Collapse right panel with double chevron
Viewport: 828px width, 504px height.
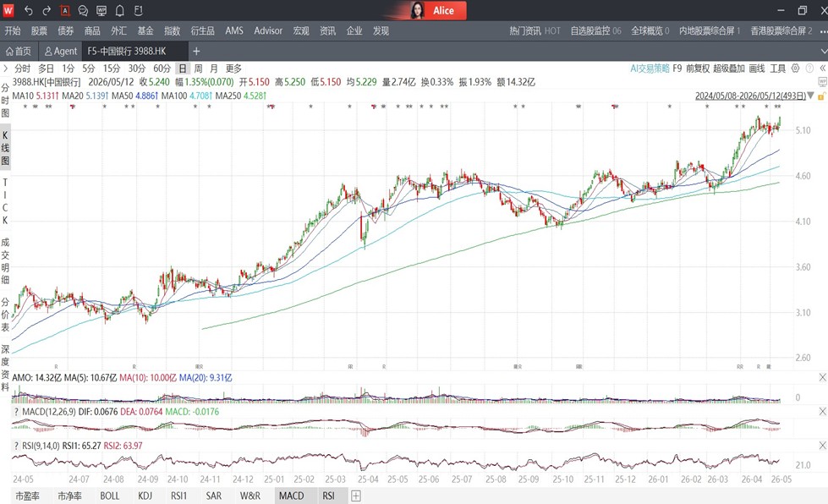(x=822, y=68)
